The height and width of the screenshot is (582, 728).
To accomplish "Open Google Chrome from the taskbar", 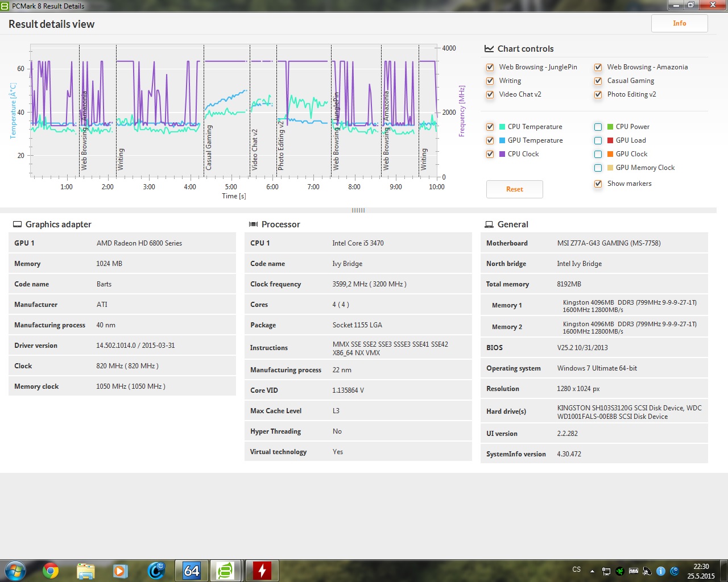I will tap(51, 570).
